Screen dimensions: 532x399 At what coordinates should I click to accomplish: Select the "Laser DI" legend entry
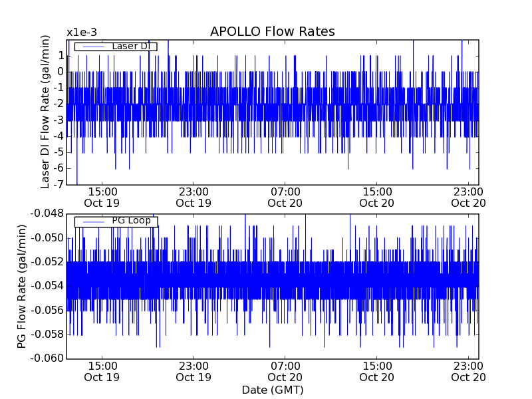[x=116, y=47]
